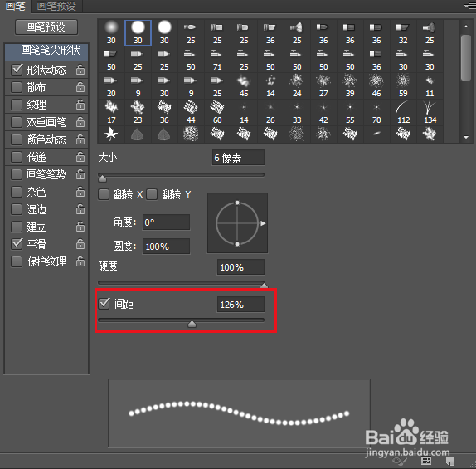Screen dimensions: 476x469
Task: Select the size 32 brush preset
Action: click(x=403, y=33)
